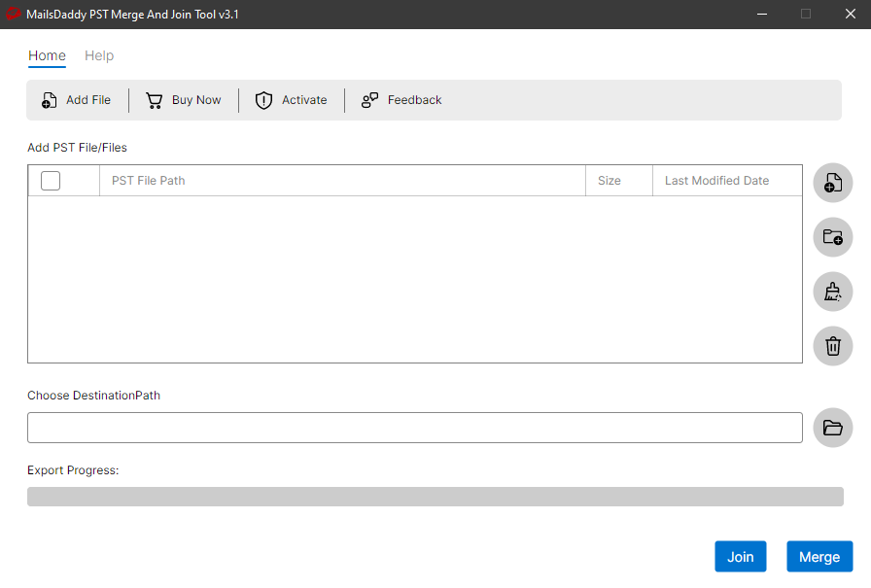Open the Buy Now cart option
Image resolution: width=871 pixels, height=588 pixels.
click(x=184, y=100)
